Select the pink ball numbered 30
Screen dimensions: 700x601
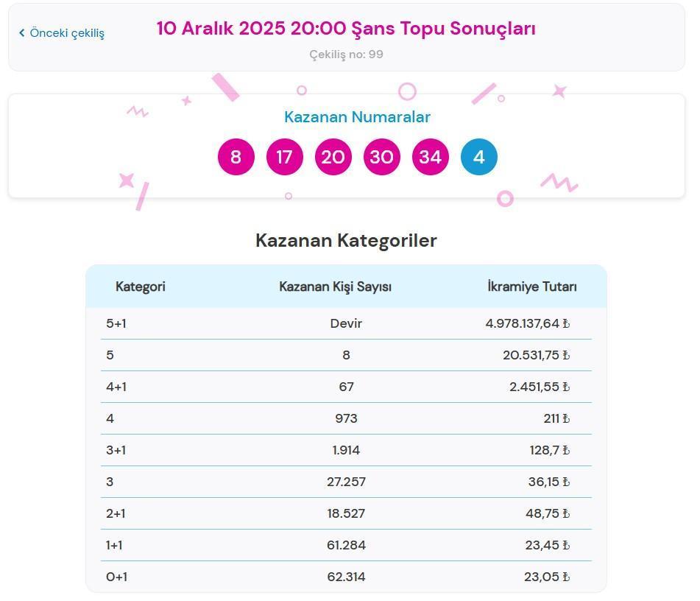click(381, 156)
